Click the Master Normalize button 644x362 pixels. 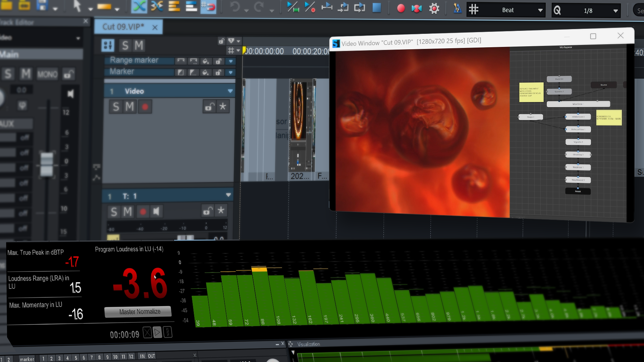[138, 312]
